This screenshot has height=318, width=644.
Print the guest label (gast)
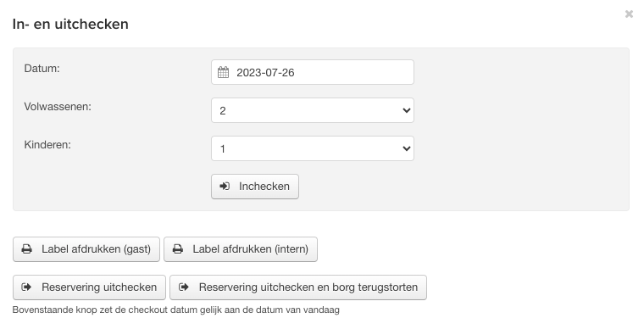click(86, 249)
